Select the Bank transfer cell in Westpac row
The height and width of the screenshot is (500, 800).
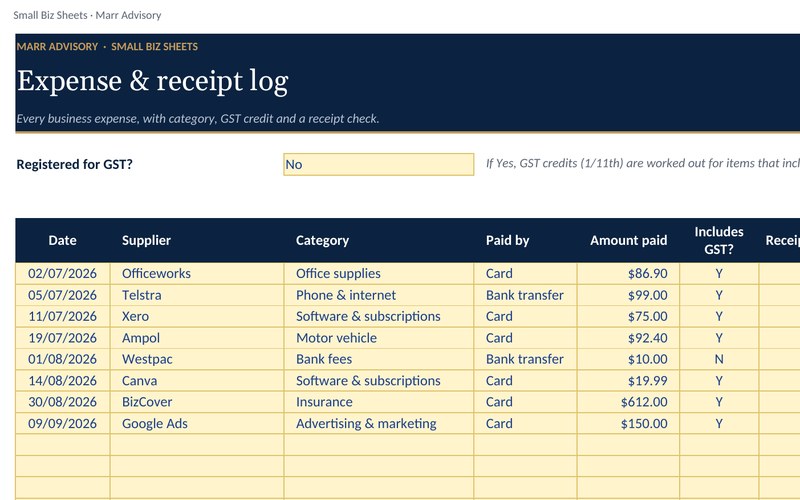(526, 359)
